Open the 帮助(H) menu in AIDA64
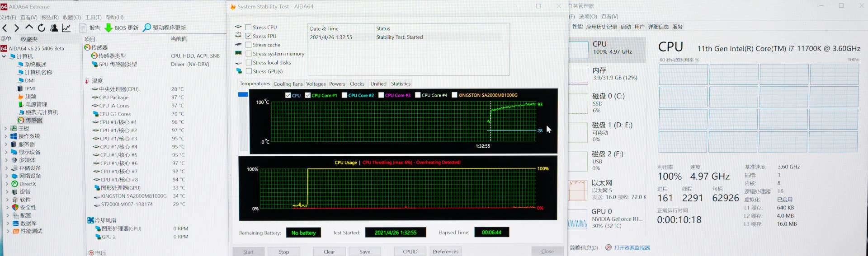Viewport: 868px width, 256px height. 114,17
